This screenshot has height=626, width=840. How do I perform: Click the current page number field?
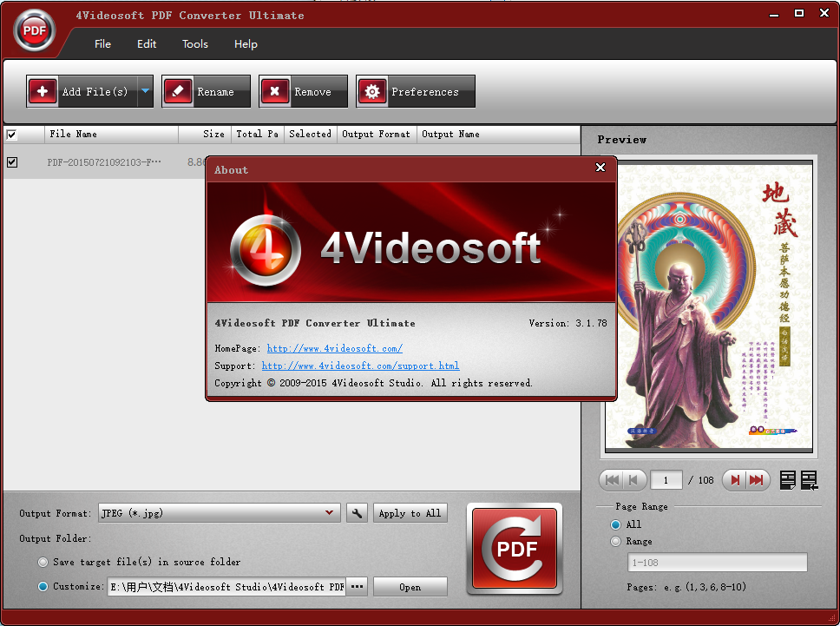(666, 480)
